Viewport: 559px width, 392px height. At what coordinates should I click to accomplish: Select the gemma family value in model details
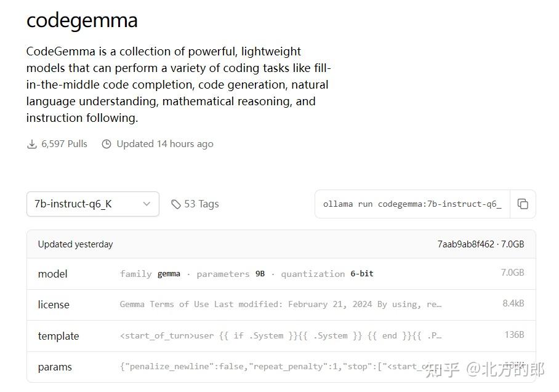pos(169,274)
